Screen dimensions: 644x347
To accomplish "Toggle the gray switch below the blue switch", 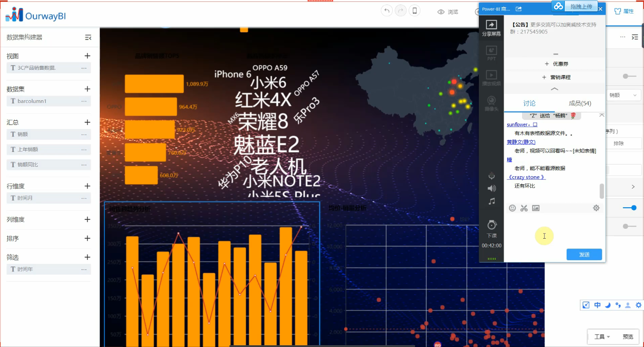I will (630, 226).
